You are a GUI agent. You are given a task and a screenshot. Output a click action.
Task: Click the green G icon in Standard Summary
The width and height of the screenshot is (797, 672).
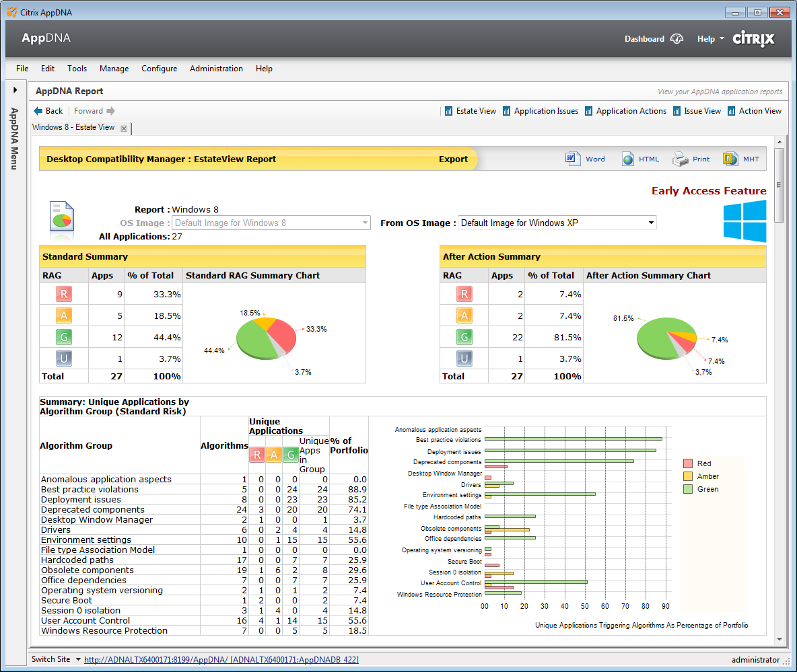pos(64,337)
